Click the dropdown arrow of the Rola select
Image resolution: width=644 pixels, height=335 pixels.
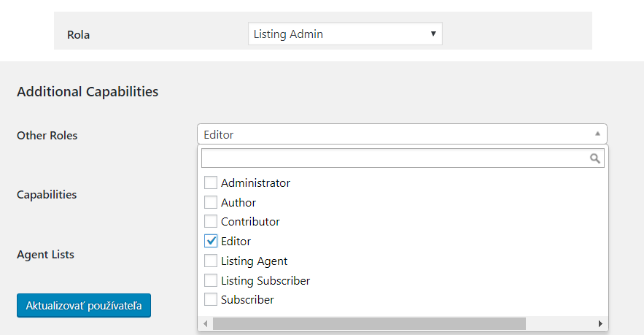(x=433, y=34)
